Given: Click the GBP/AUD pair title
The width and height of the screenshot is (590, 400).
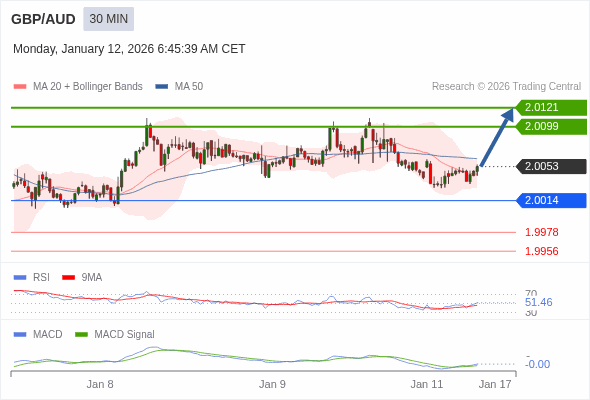Looking at the screenshot, I should coord(43,19).
